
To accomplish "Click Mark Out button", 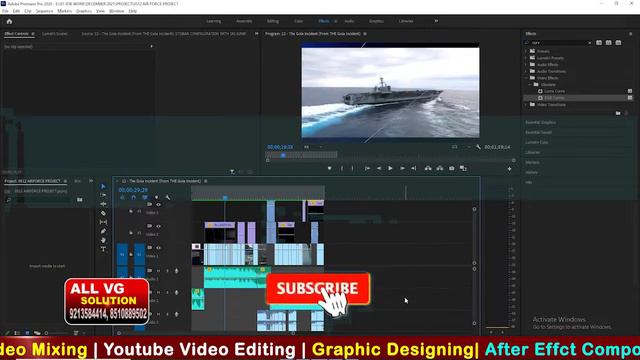I will pyautogui.click(x=353, y=169).
